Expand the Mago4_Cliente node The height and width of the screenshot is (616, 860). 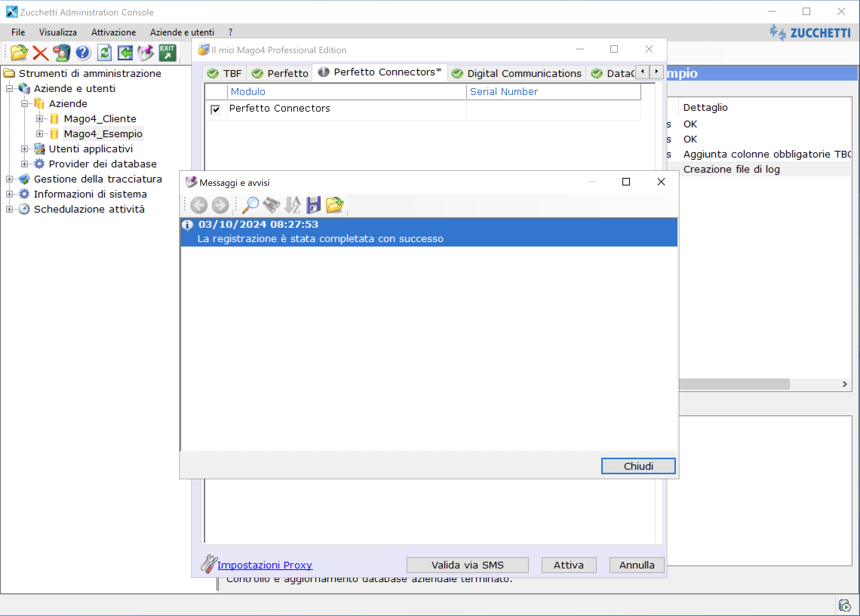coord(40,119)
